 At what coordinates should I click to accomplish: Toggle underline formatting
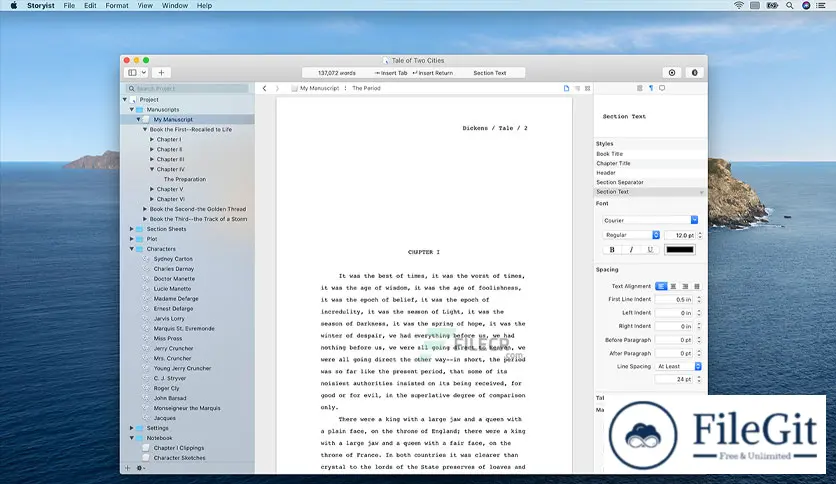pyautogui.click(x=650, y=249)
